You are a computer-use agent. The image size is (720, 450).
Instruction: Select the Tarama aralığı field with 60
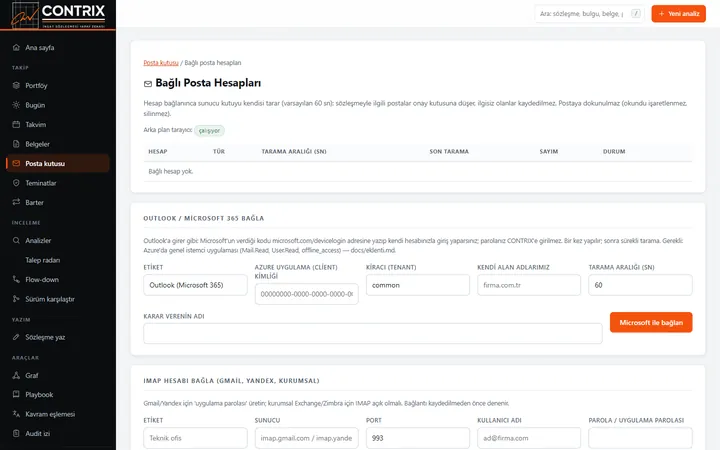tap(640, 285)
